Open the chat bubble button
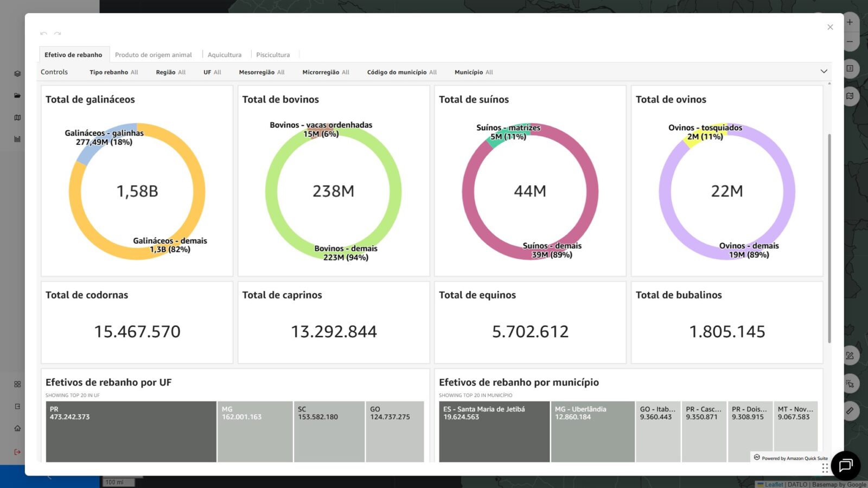Image resolution: width=868 pixels, height=488 pixels. pos(845,465)
